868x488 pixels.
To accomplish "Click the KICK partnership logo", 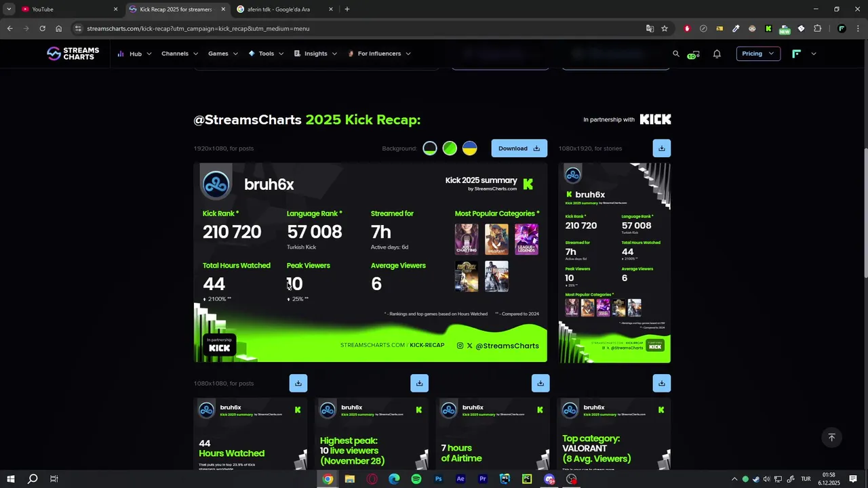I will point(655,119).
